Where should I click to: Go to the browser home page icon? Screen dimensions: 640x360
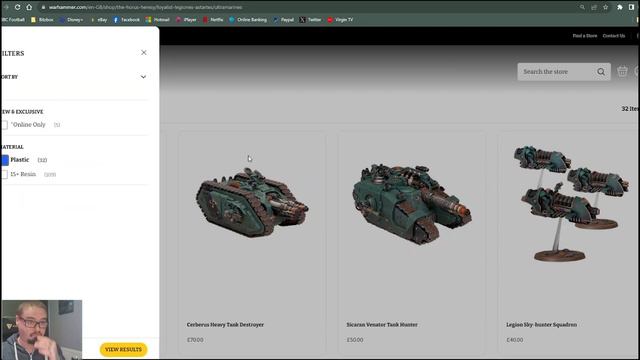coord(29,7)
